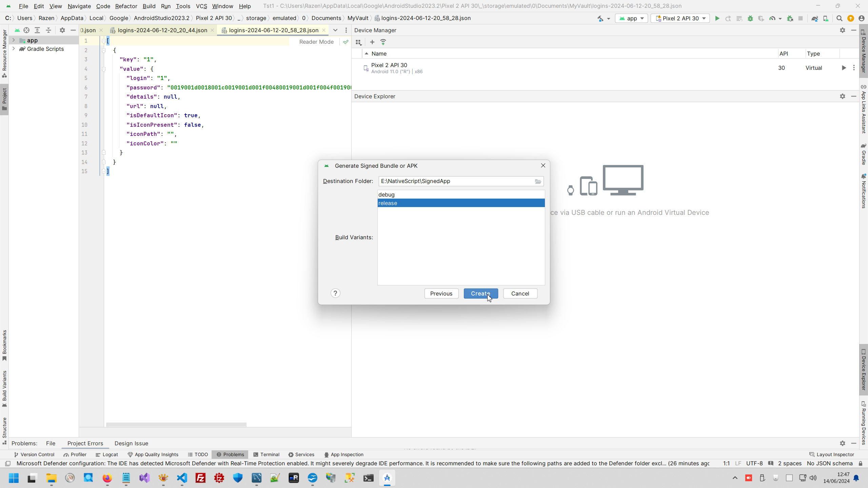Click the help question mark in dialog
868x488 pixels.
pos(335,293)
